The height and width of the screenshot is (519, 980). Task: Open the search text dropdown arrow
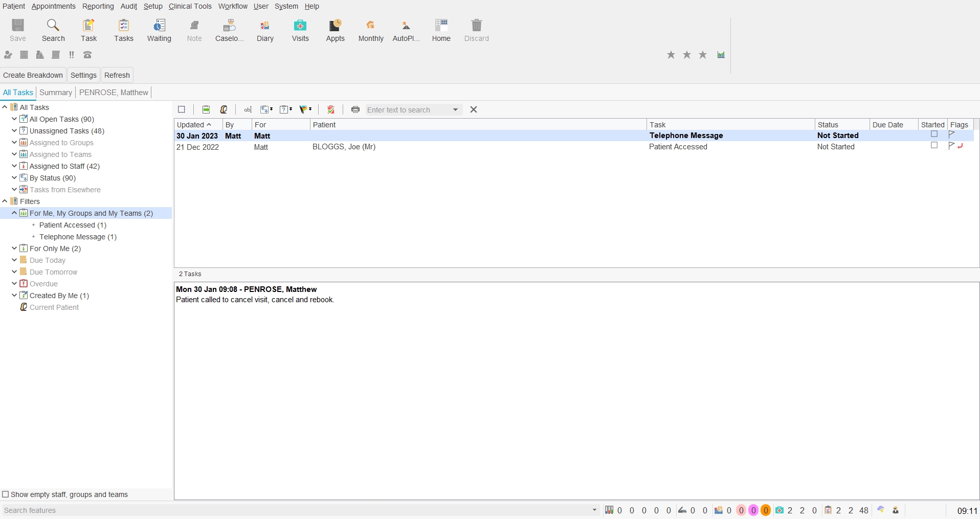(455, 110)
